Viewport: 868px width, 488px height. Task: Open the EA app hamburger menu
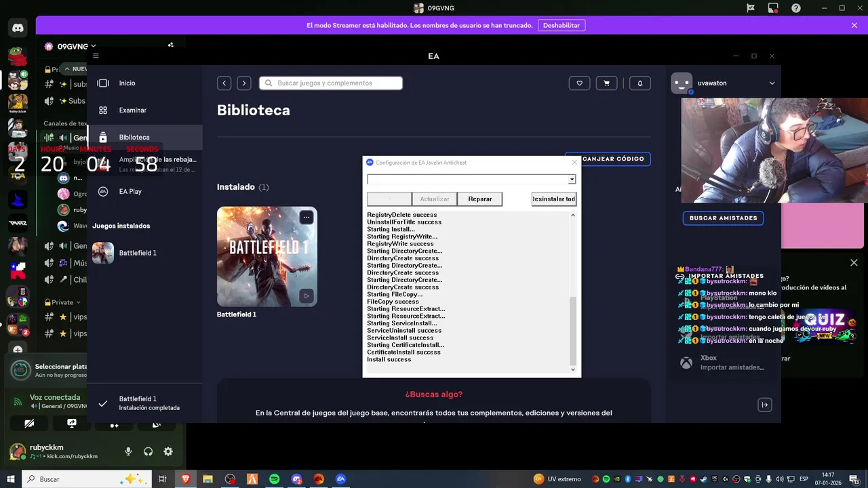96,56
